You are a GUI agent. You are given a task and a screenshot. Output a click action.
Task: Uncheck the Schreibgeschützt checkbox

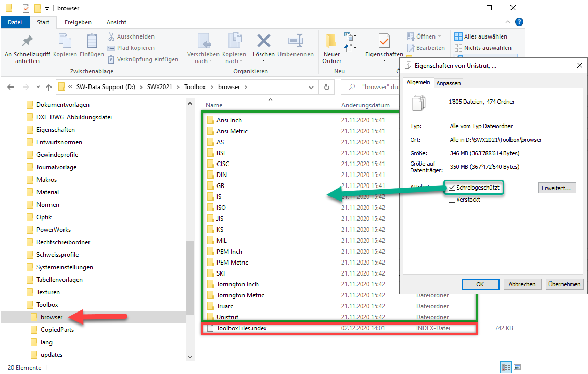[452, 188]
